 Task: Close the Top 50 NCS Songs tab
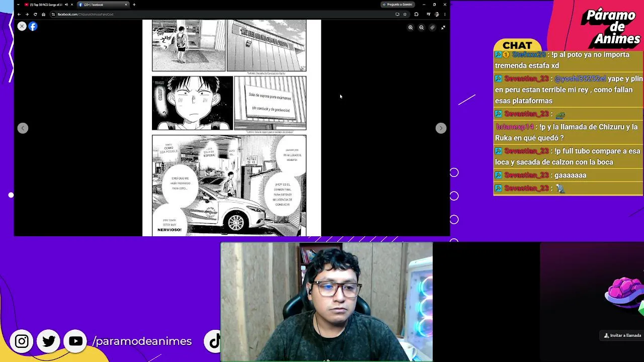(x=71, y=5)
